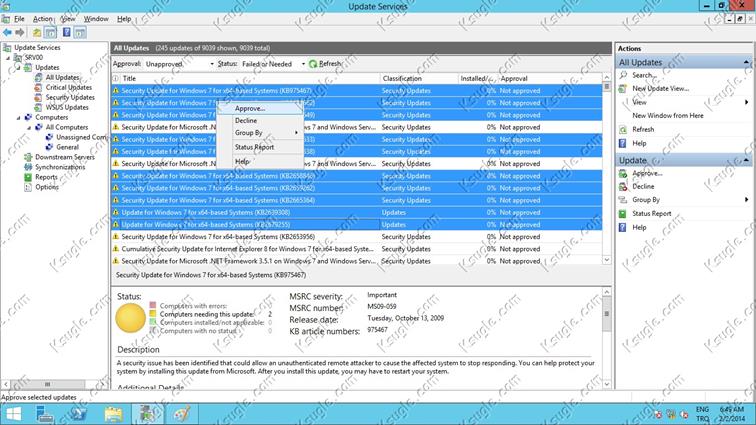This screenshot has width=756, height=425.
Task: Click the warning icon of KB2653956 row
Action: click(x=116, y=236)
